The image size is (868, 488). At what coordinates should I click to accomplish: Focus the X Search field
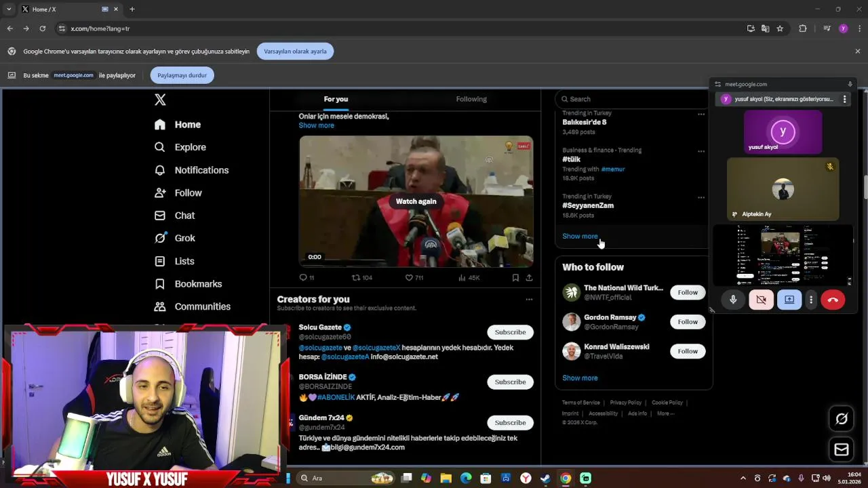633,99
